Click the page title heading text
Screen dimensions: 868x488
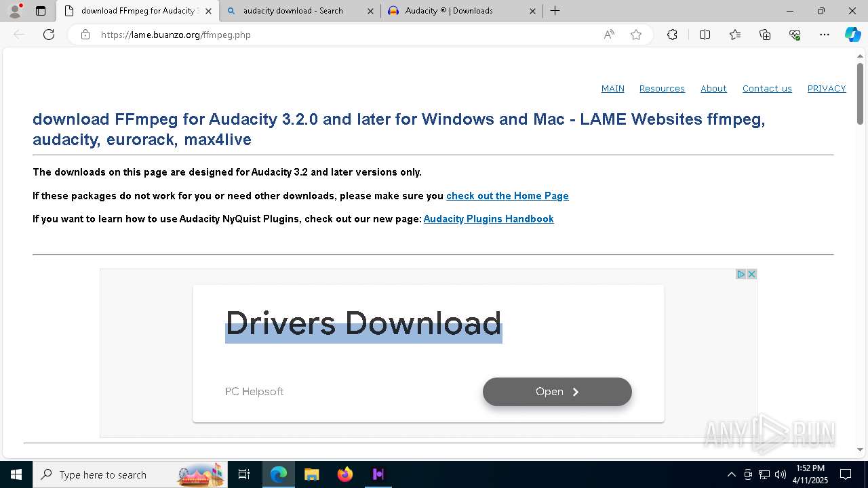pos(399,129)
